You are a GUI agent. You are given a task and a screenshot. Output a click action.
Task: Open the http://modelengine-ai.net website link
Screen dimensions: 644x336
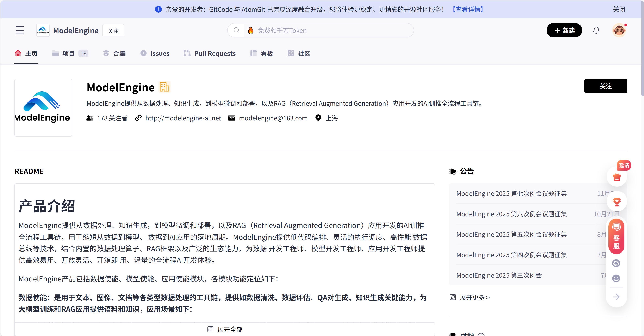[183, 118]
